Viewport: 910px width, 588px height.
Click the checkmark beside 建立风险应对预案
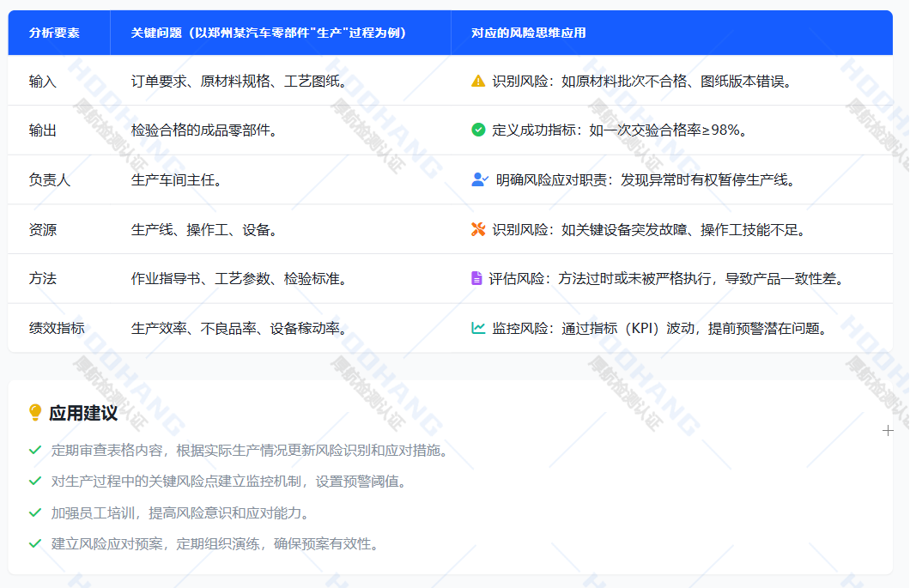(35, 543)
